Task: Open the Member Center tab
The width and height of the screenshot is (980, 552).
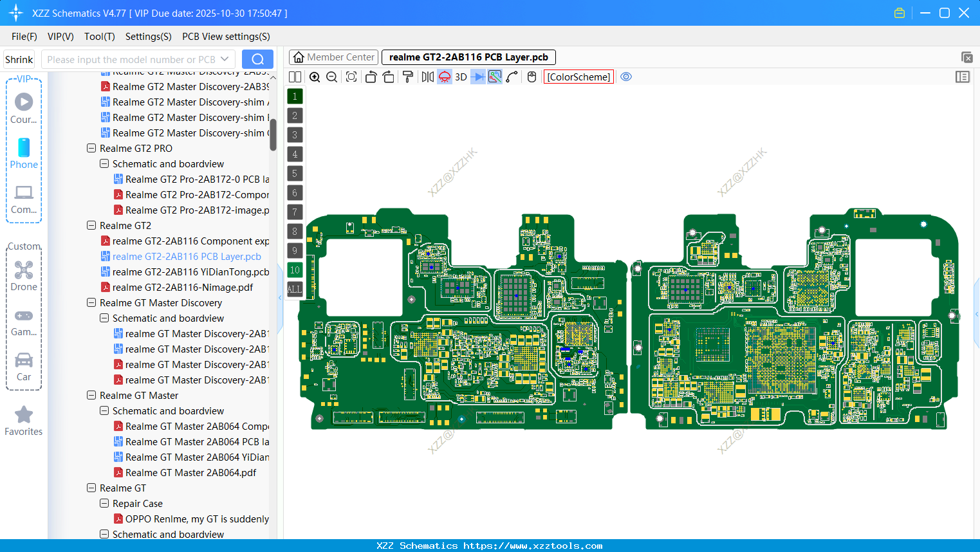Action: 334,57
